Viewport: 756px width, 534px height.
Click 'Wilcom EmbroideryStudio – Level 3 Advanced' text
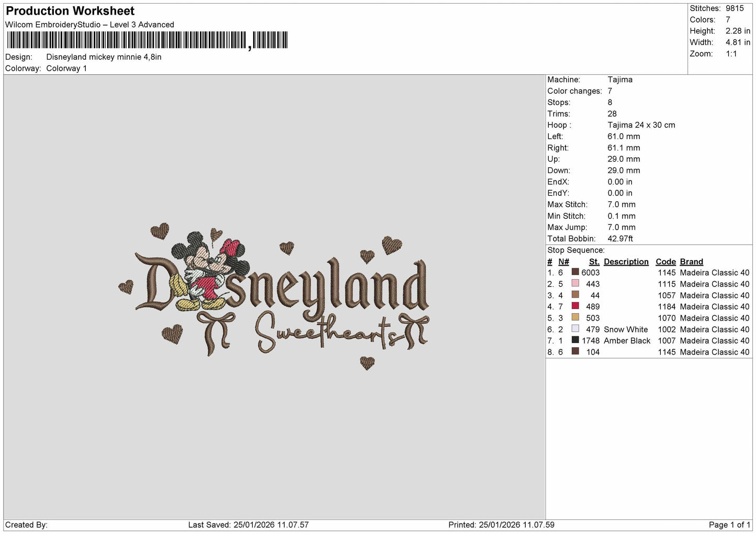89,25
